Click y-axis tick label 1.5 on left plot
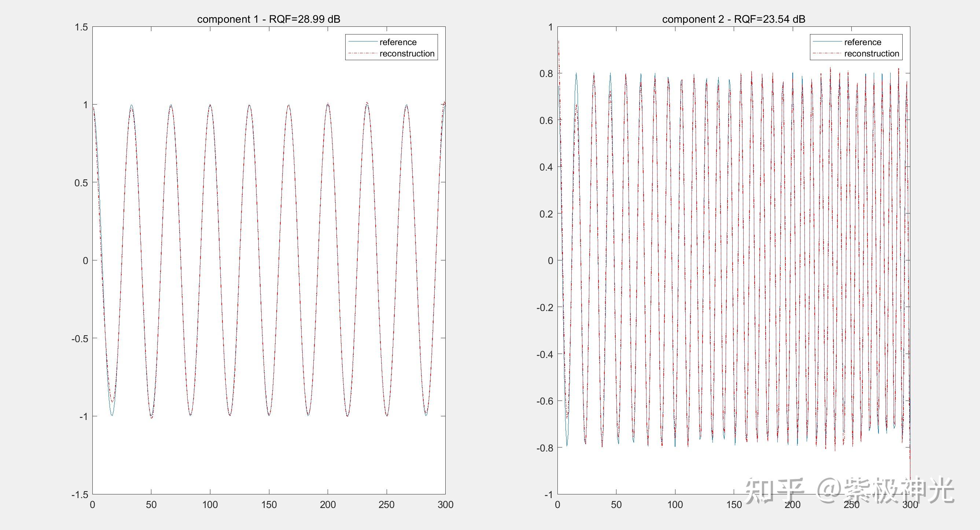This screenshot has width=980, height=530. coord(81,27)
